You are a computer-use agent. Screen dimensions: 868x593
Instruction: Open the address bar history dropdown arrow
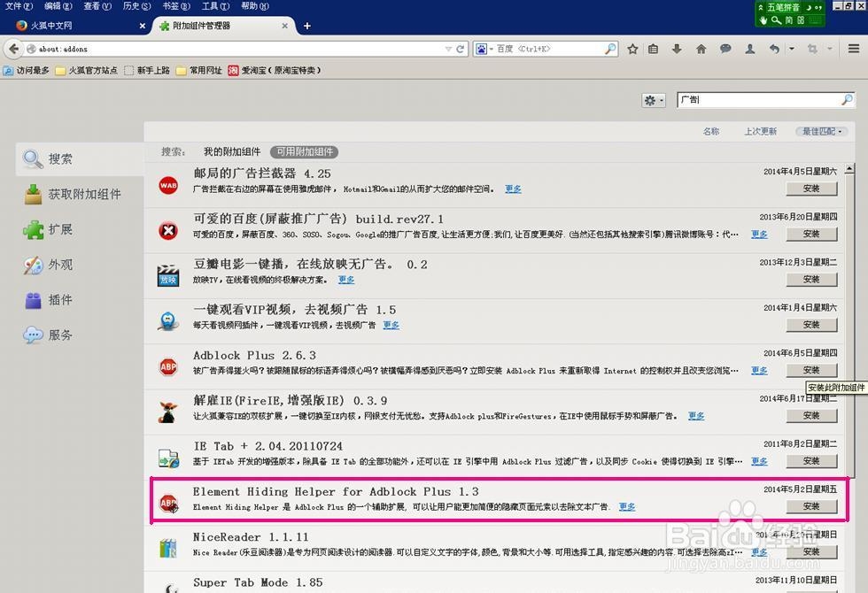pyautogui.click(x=448, y=49)
